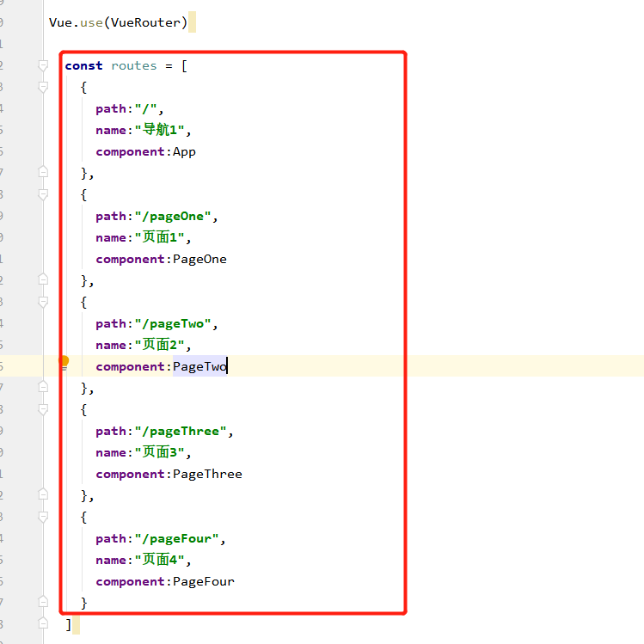
Task: Click the 'use' method name after Vue
Action: pyautogui.click(x=91, y=22)
